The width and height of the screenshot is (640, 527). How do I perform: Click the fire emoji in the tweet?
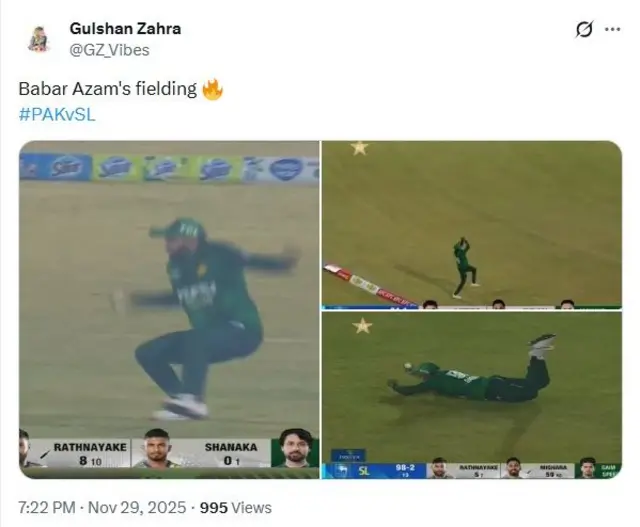(x=213, y=89)
